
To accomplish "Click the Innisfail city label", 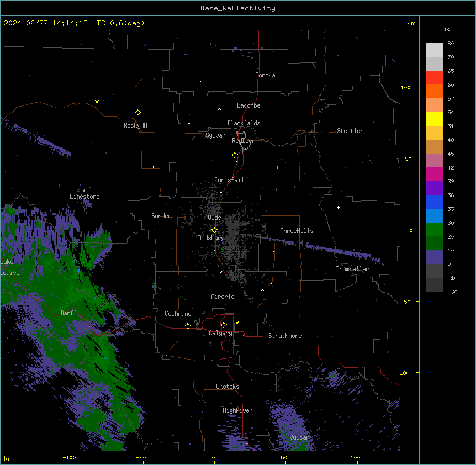I will [229, 180].
